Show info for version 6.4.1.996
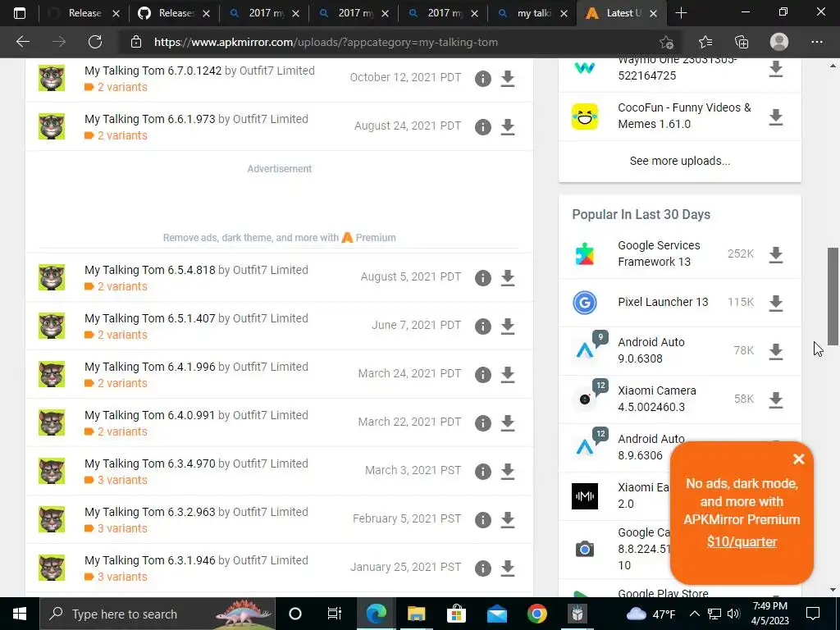 point(482,374)
